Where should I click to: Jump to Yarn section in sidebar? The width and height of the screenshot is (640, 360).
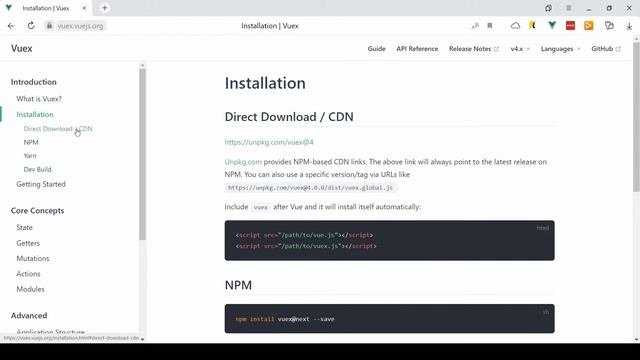coord(30,156)
